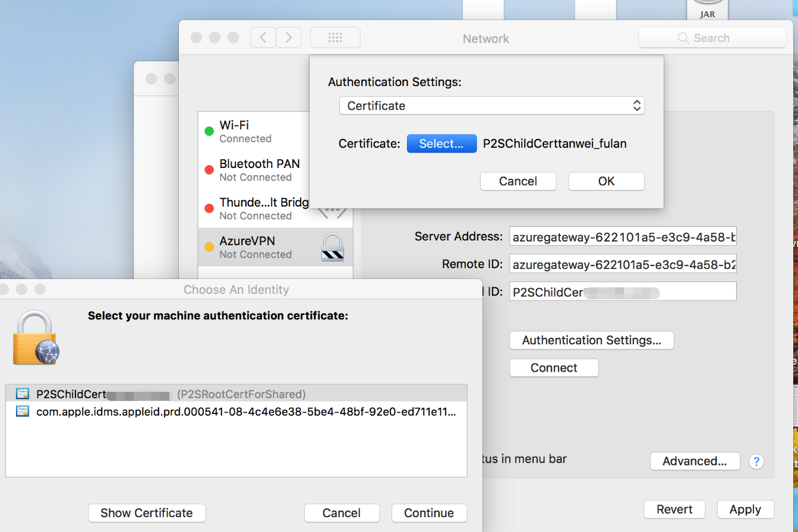Click the Search field in Network window

tap(712, 38)
